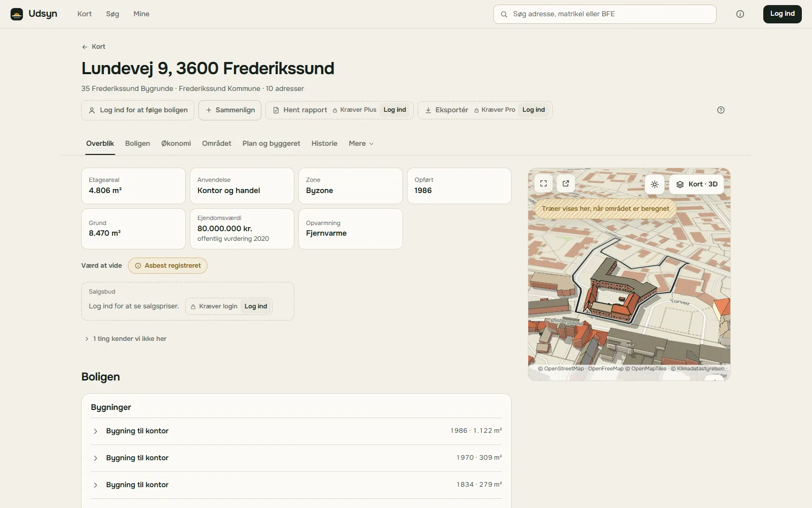Open the Kort · 3D layers selector
The image size is (812, 508).
coord(696,184)
